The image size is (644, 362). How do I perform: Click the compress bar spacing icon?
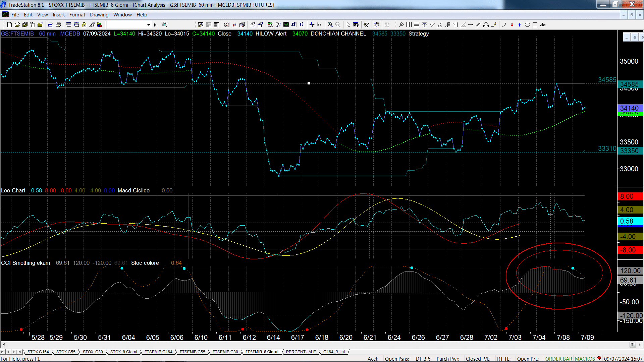click(312, 24)
